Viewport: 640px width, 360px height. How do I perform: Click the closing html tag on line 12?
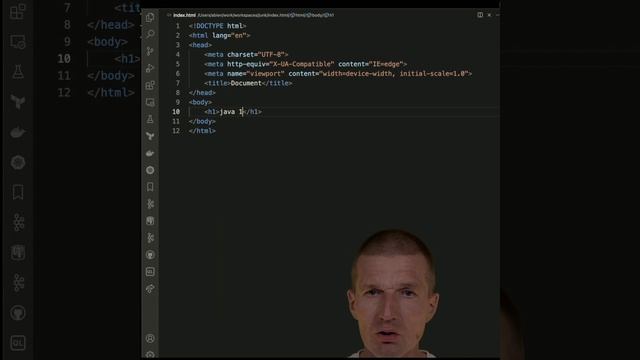coord(202,131)
